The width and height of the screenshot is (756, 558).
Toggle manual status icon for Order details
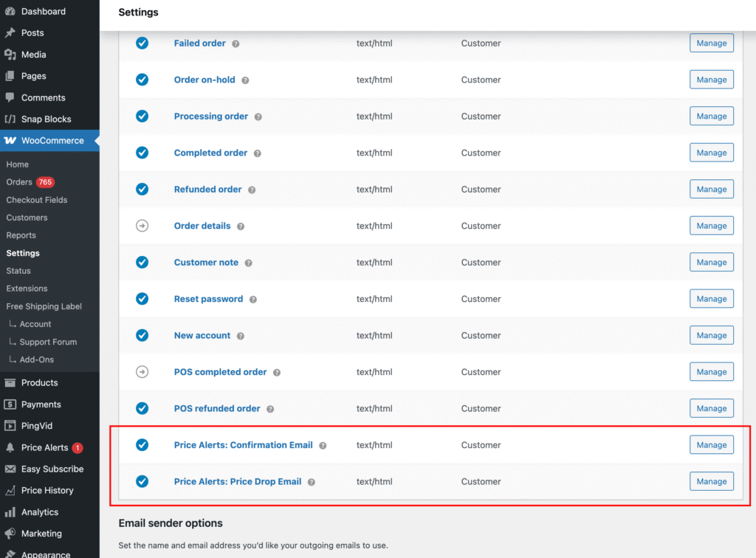point(142,226)
